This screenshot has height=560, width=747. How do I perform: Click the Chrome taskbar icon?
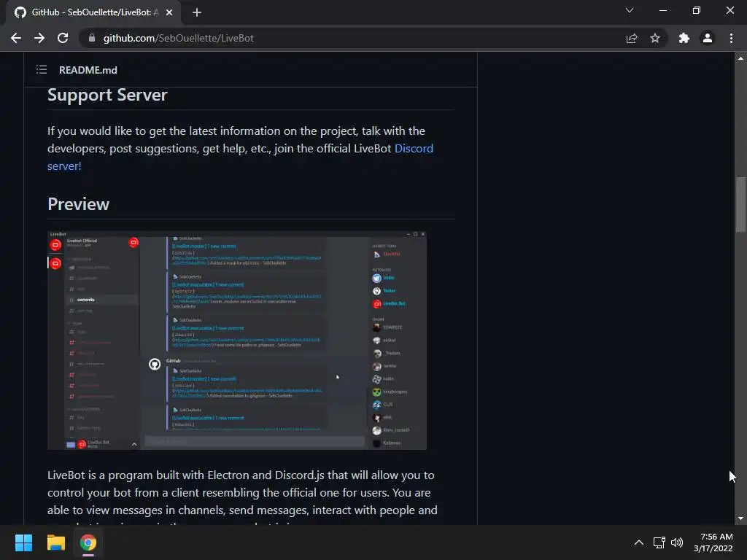[88, 542]
